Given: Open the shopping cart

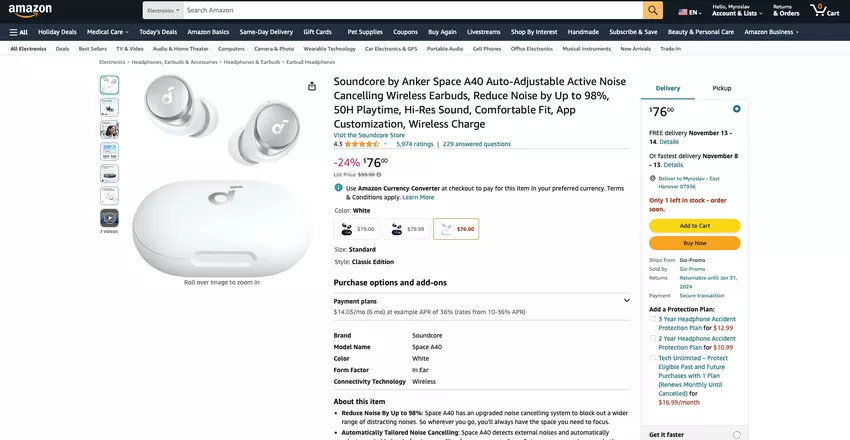Looking at the screenshot, I should pyautogui.click(x=824, y=11).
